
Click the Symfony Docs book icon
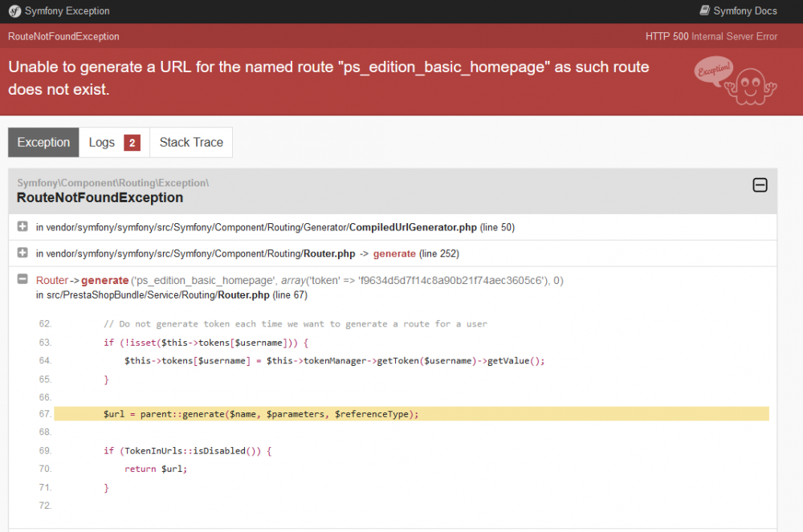coord(704,11)
